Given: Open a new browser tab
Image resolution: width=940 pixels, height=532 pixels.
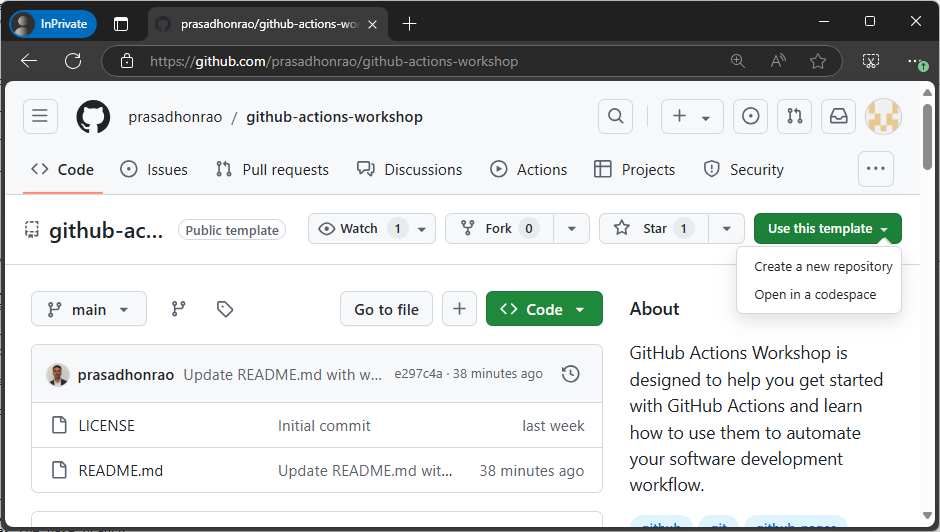Looking at the screenshot, I should coord(409,24).
